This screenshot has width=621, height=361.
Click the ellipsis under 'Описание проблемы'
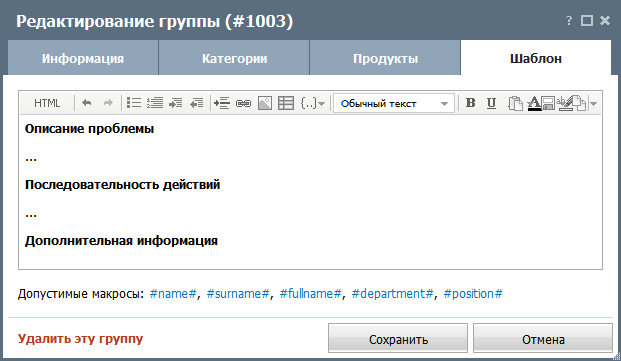[x=31, y=159]
